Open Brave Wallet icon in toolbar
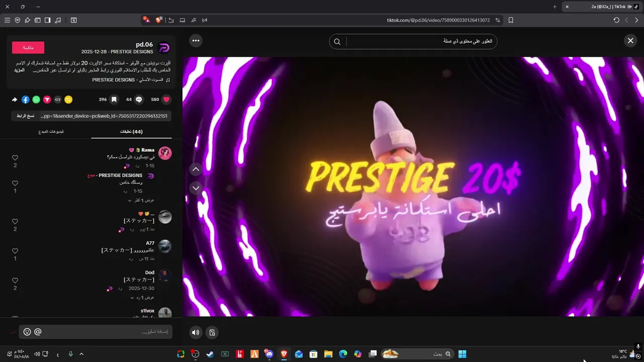The image size is (644, 362). tap(37, 20)
